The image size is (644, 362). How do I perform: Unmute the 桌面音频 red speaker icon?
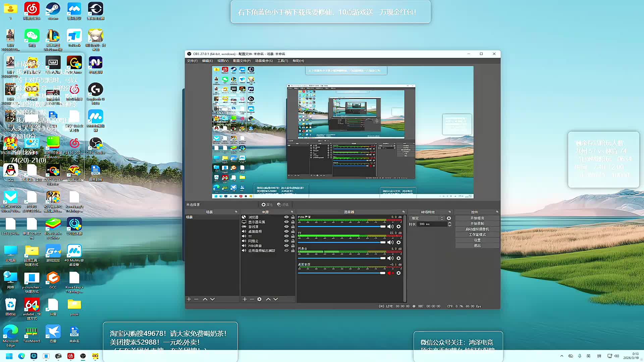click(x=390, y=273)
